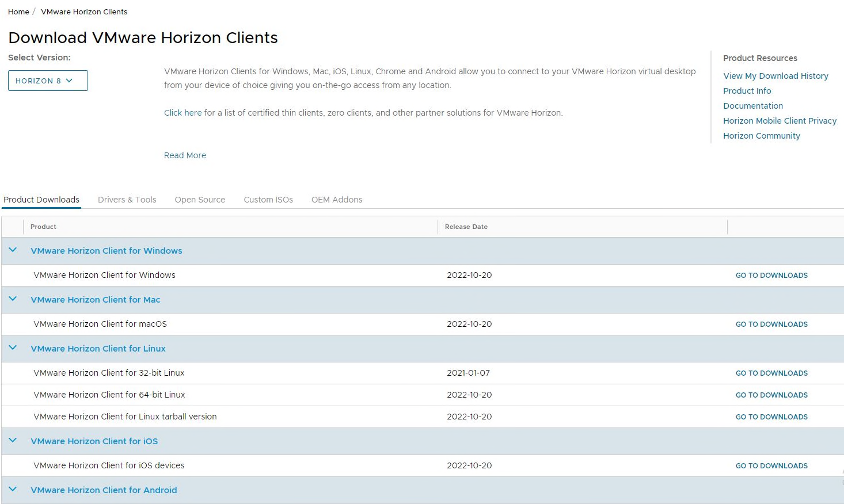This screenshot has height=504, width=844.
Task: Open the Open Source tab
Action: (200, 200)
